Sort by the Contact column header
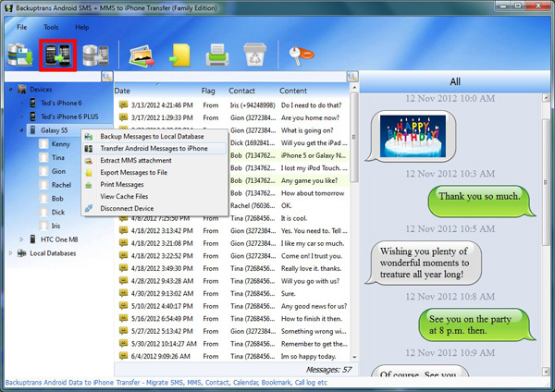The height and width of the screenshot is (392, 555). [x=241, y=91]
